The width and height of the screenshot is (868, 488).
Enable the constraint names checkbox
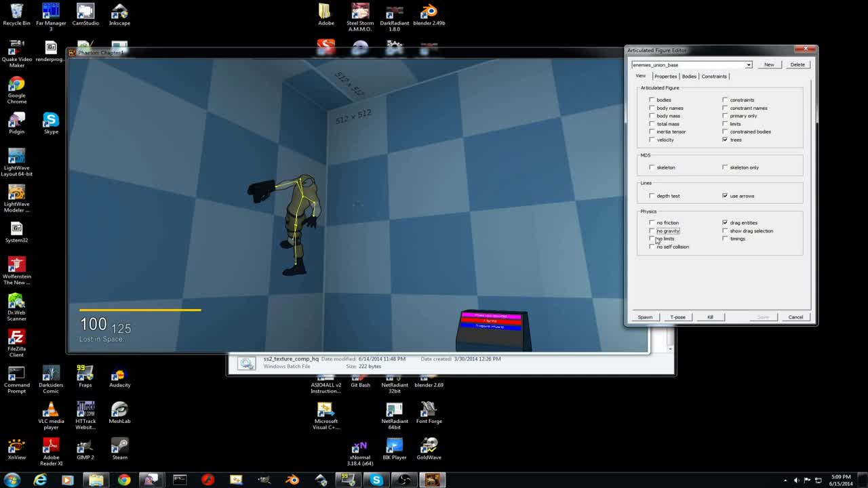click(x=725, y=108)
